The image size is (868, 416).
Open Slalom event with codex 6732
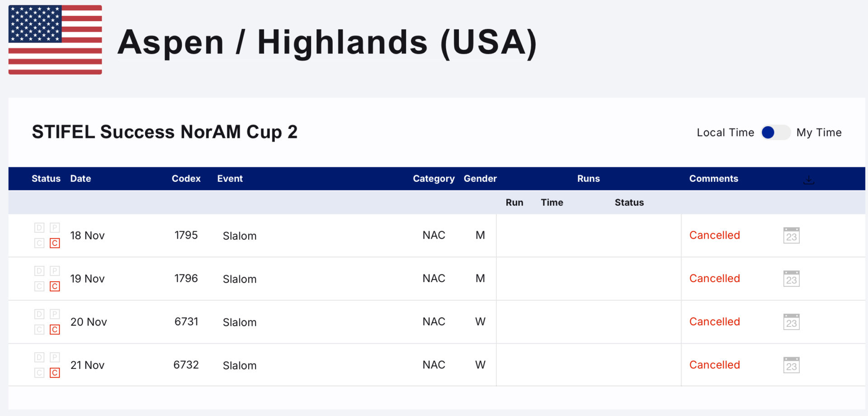240,365
